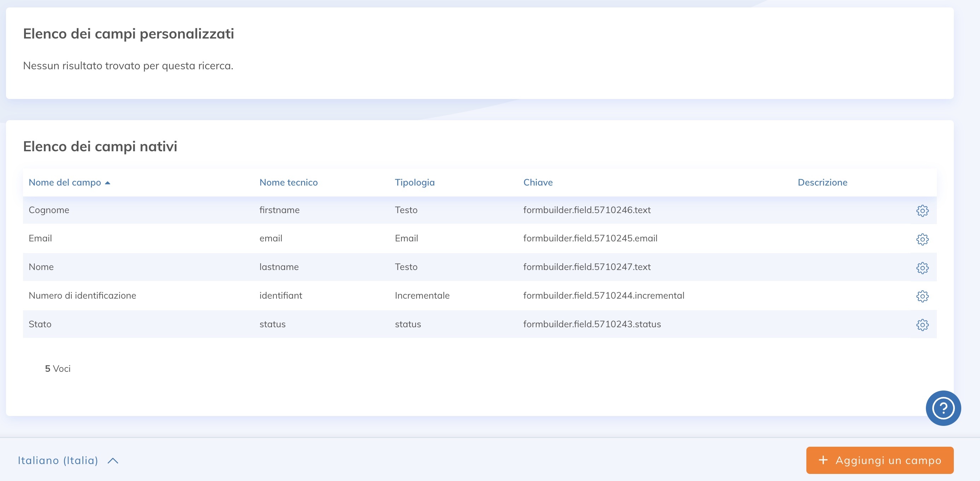The image size is (980, 481).
Task: Click the Stato field status key
Action: tap(592, 324)
